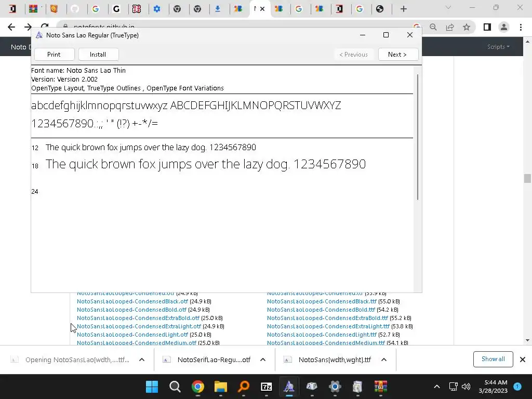Switch to the last globe-icon tab
This screenshot has width=532, height=399.
click(x=380, y=9)
